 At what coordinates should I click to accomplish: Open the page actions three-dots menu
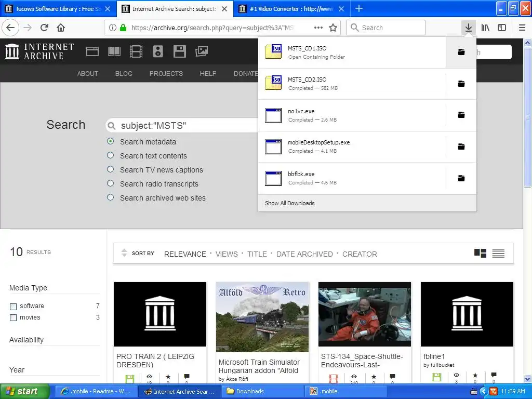click(318, 28)
